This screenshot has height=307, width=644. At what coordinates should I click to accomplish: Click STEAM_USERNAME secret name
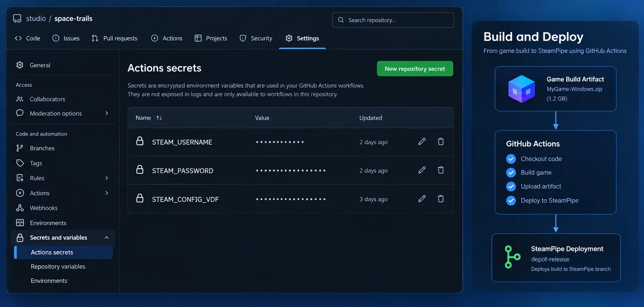coord(182,142)
